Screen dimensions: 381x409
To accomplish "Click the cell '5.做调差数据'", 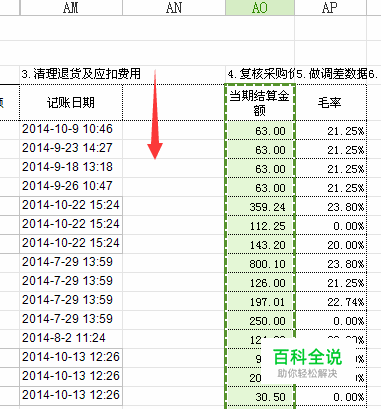I will 331,74.
